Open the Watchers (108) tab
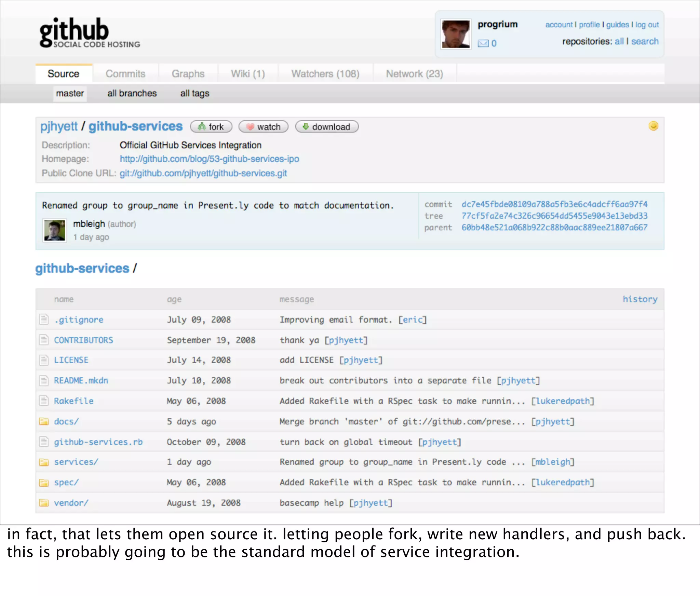Viewport: 700px width, 596px height. coord(325,74)
